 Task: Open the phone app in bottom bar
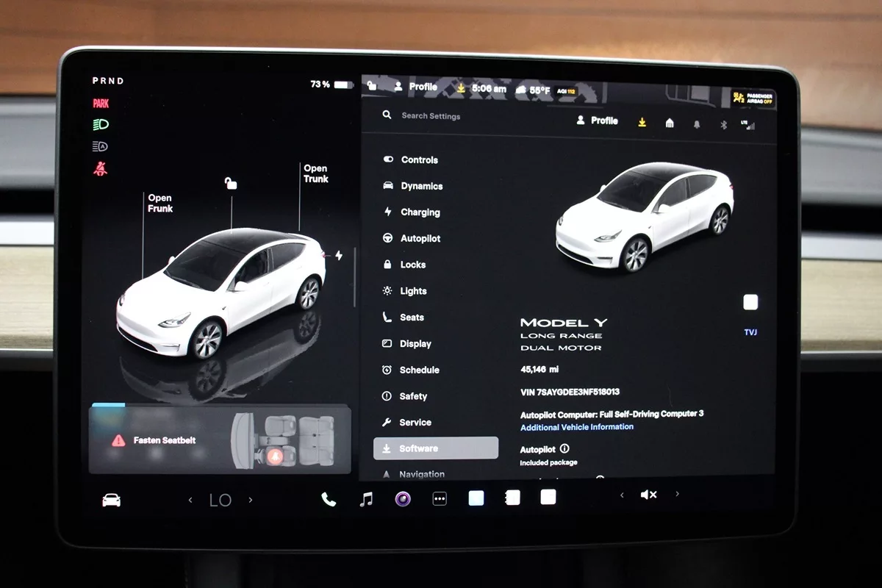point(329,499)
